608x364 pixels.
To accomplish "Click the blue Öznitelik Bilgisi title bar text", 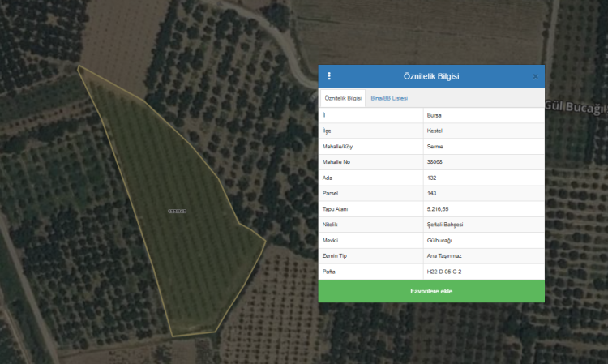I will pyautogui.click(x=431, y=76).
